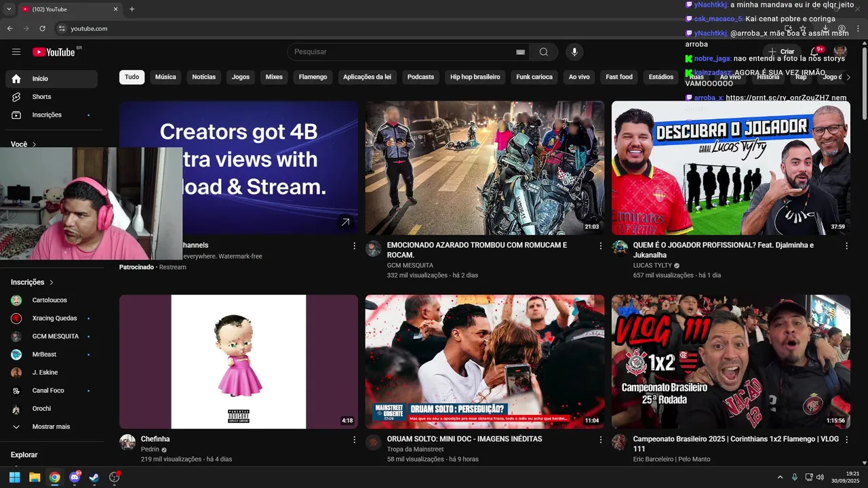Select the Funk carioca chip
This screenshot has height=488, width=868.
(534, 77)
